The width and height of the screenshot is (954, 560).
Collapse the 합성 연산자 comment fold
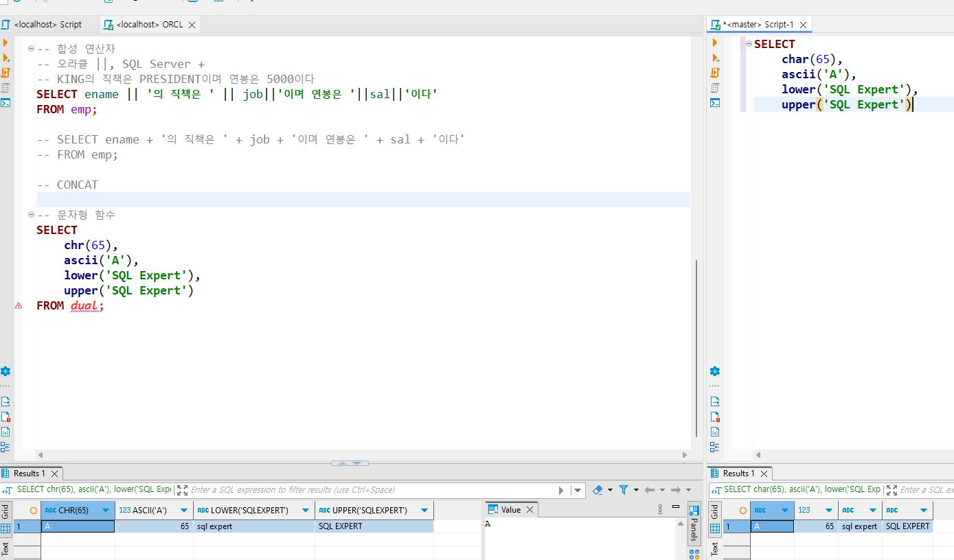pyautogui.click(x=32, y=49)
